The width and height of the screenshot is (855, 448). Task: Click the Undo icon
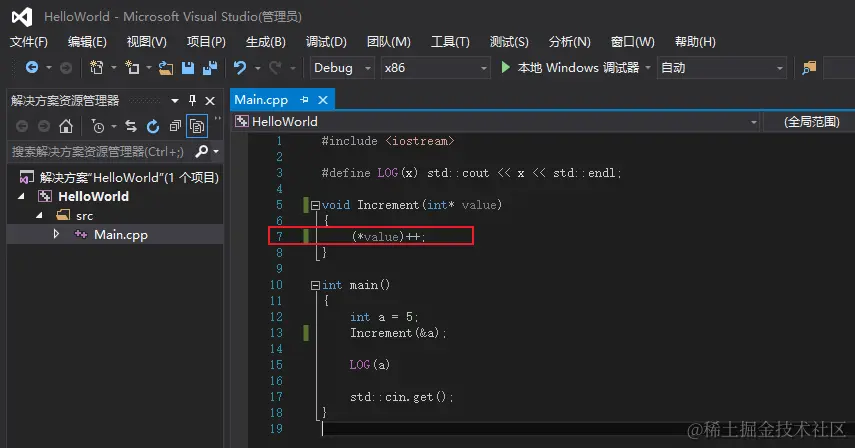240,68
